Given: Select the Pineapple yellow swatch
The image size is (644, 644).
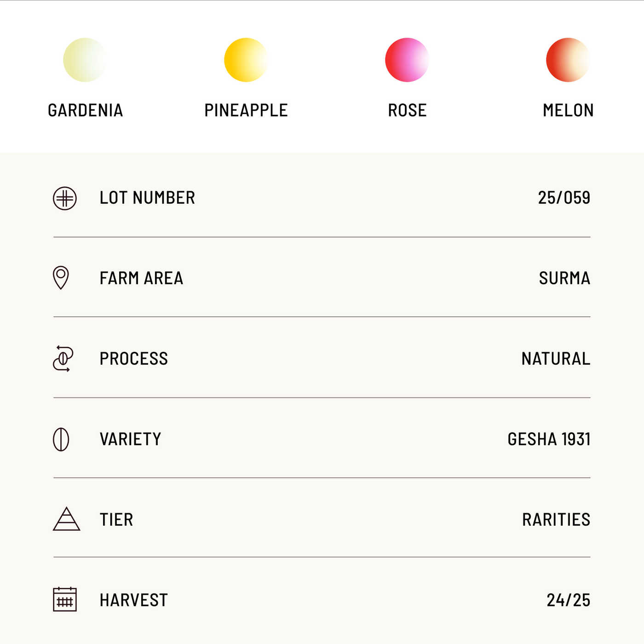Looking at the screenshot, I should pos(246,60).
